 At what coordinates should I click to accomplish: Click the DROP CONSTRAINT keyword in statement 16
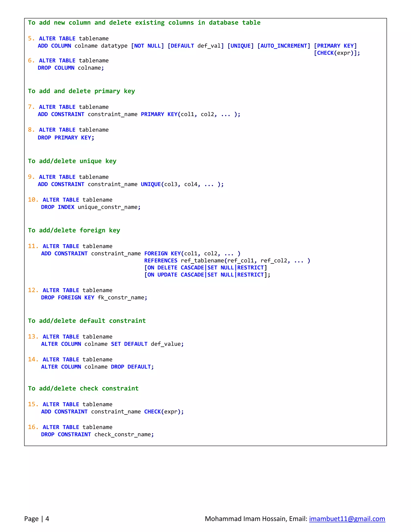pos(66,434)
